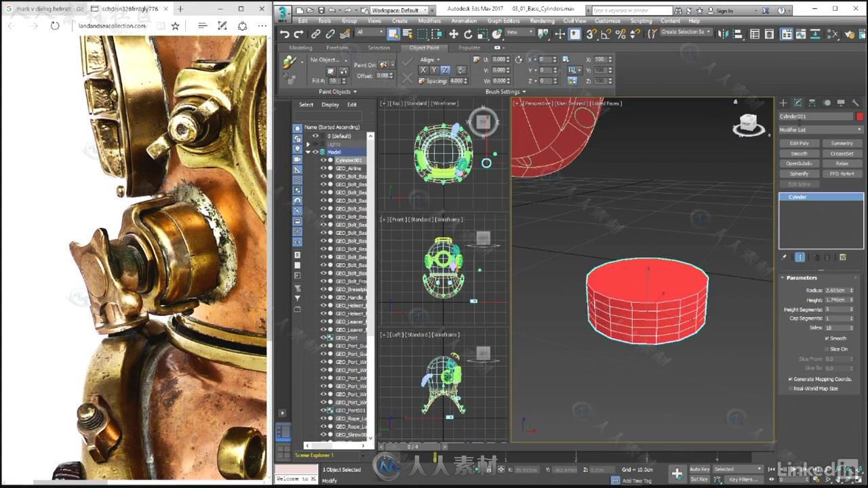The image size is (868, 488).
Task: Click the Configure Modifier Sets icon
Action: pyautogui.click(x=843, y=258)
